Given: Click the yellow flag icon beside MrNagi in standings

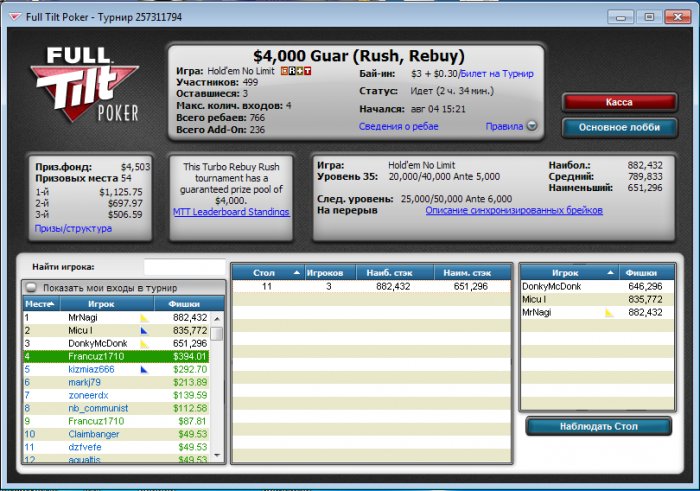Looking at the screenshot, I should [144, 318].
